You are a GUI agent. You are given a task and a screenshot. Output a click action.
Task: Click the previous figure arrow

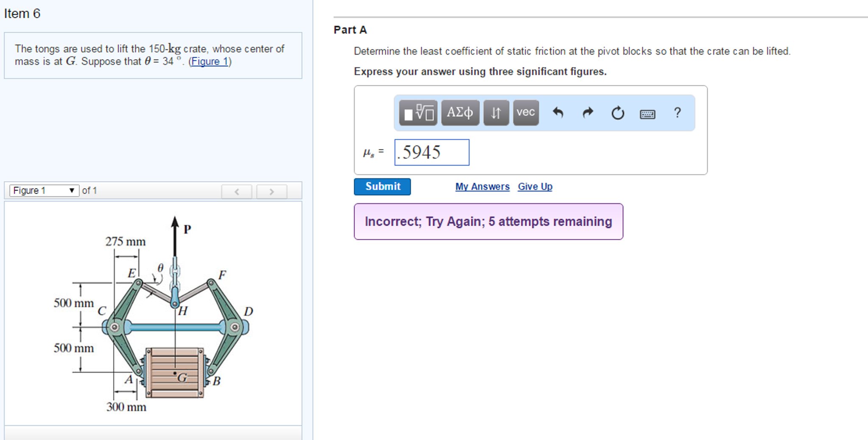coord(237,191)
